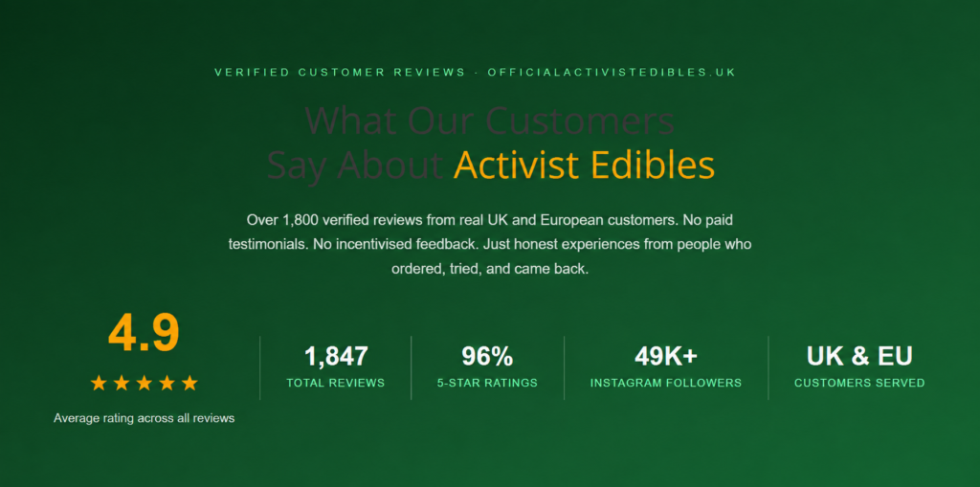
Task: Click the orange Activist Edibles heading text
Action: pos(584,165)
